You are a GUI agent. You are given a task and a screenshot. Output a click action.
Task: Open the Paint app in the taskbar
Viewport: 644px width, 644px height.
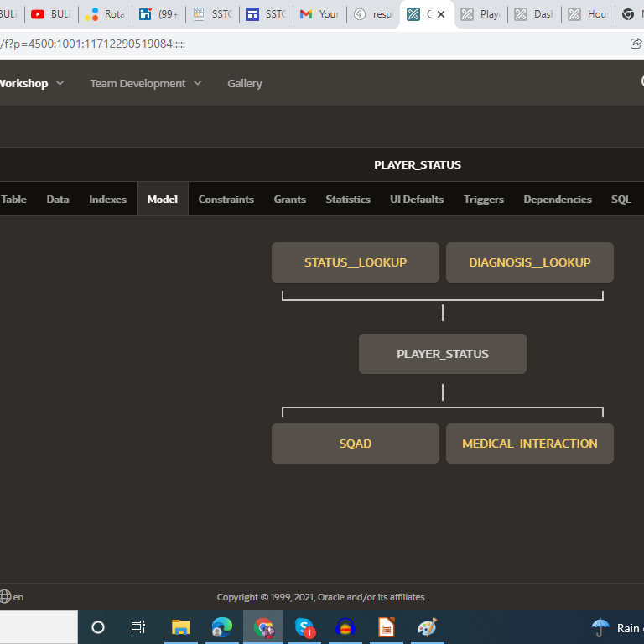[x=427, y=627]
